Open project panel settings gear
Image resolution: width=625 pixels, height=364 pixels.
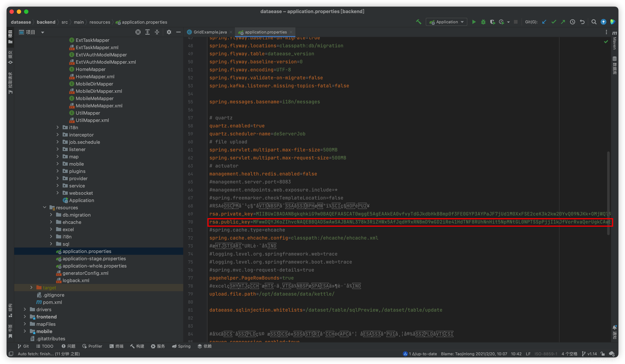click(x=169, y=32)
